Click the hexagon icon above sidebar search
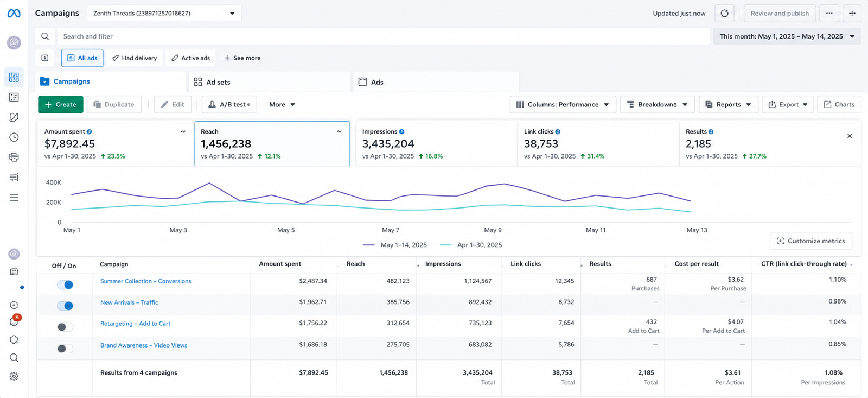This screenshot has height=398, width=868. click(x=14, y=339)
